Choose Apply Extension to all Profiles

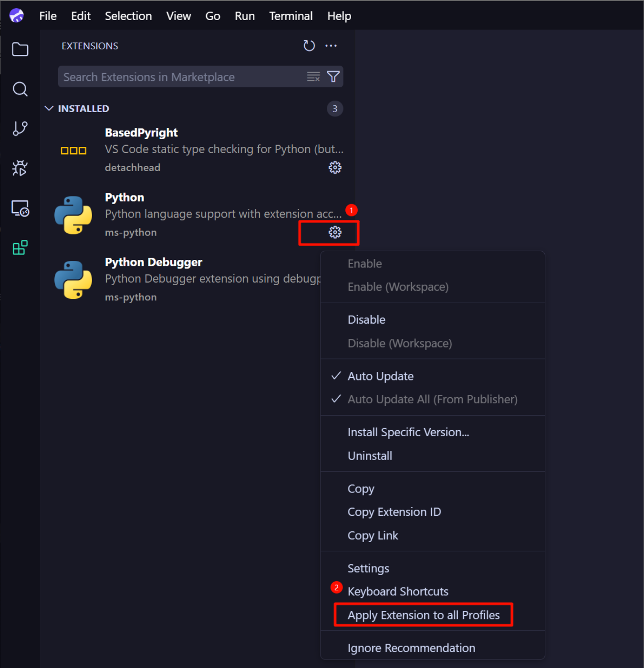(x=423, y=615)
